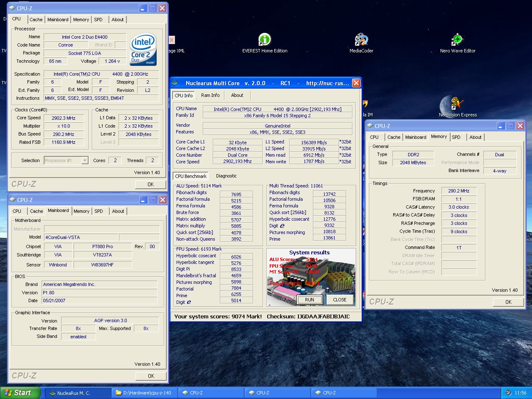
Task: Open the D:\Hardware\cpu-z-140 folder taskbar item
Action: pyautogui.click(x=145, y=393)
